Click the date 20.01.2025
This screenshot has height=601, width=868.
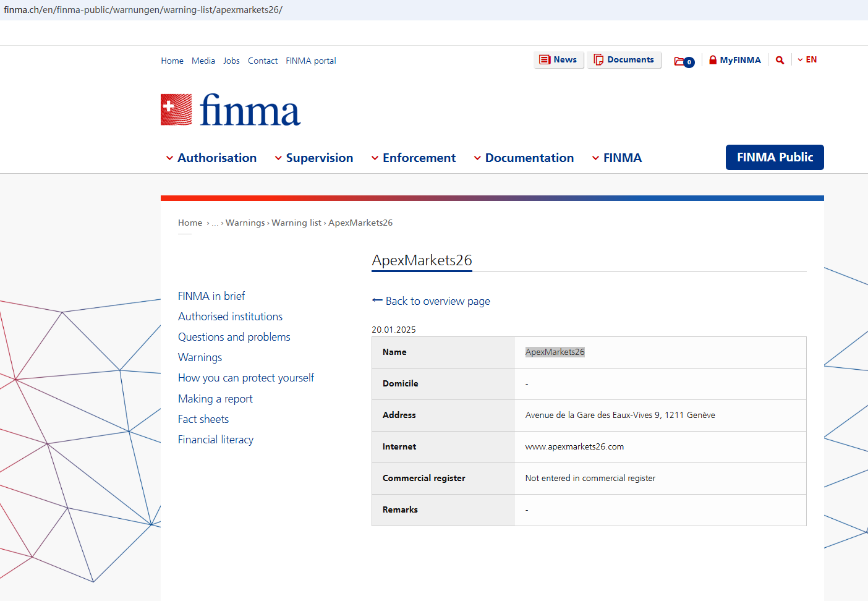click(x=394, y=330)
